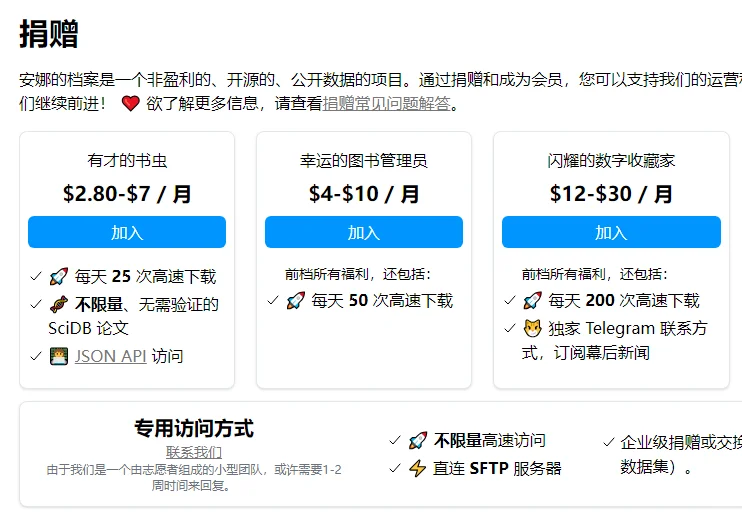Click the lightning bolt icon beside 直连 SFTP 服务器
This screenshot has height=522, width=742.
417,469
